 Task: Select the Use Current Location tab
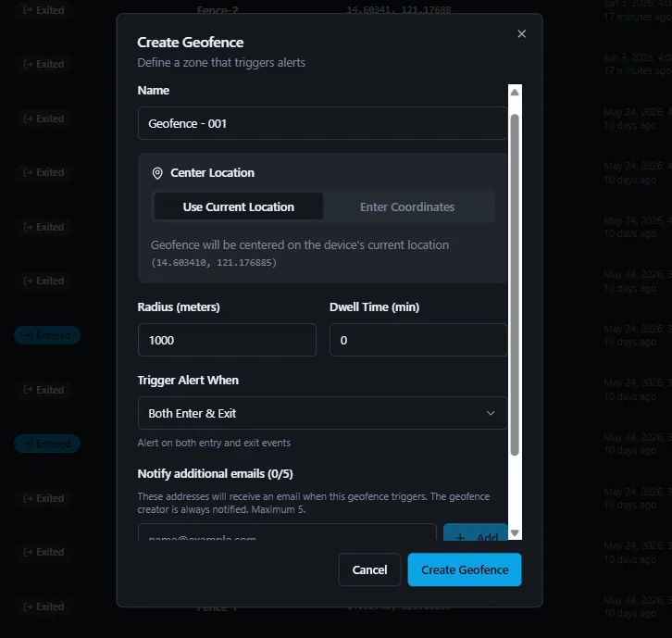[238, 206]
